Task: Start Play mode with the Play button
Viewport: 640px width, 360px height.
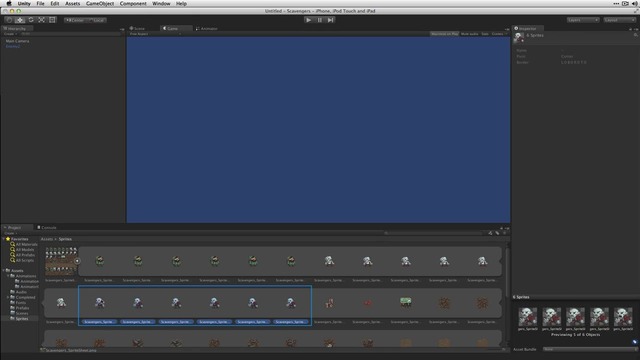Action: pos(309,20)
